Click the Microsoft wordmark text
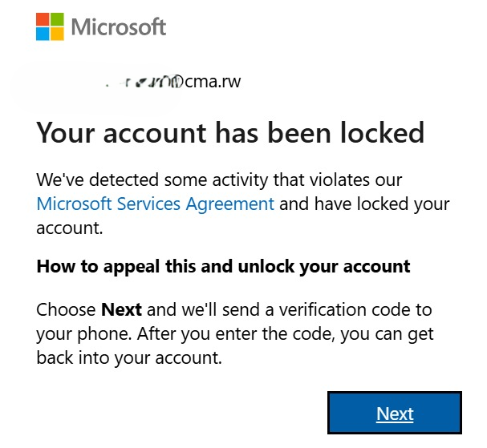 (119, 26)
